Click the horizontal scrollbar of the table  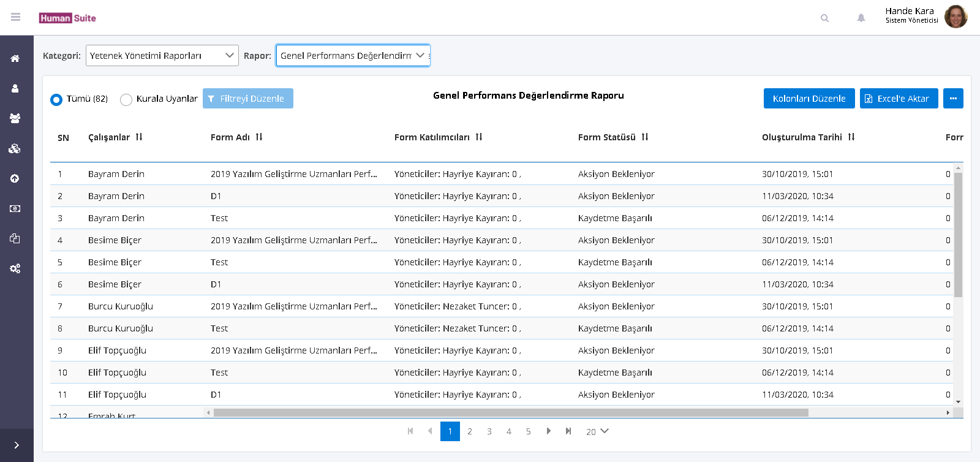(x=511, y=412)
